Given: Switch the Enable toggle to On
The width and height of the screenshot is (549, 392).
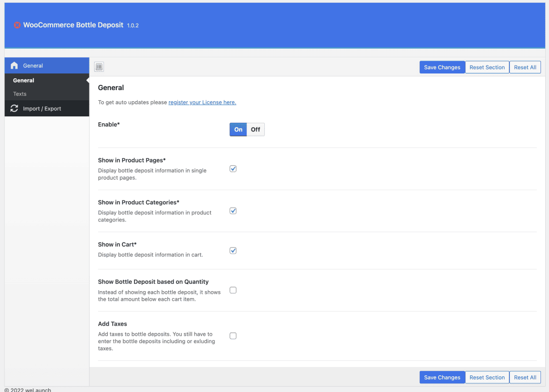Looking at the screenshot, I should [238, 130].
